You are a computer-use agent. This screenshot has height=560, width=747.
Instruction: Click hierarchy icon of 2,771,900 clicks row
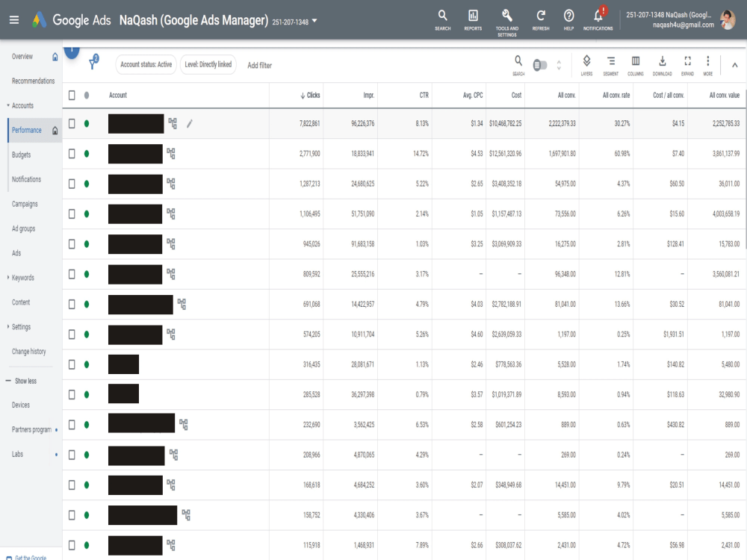pyautogui.click(x=171, y=153)
